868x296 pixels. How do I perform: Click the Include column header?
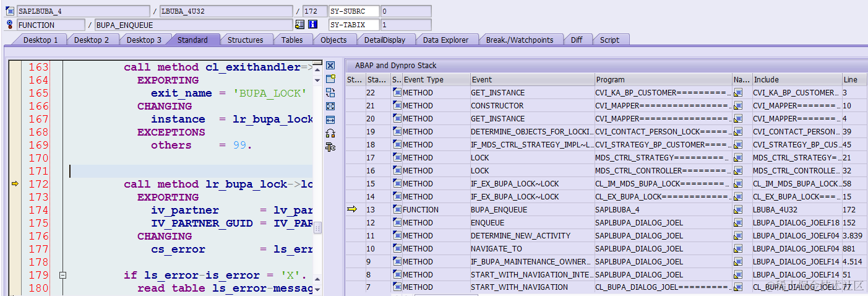[797, 79]
